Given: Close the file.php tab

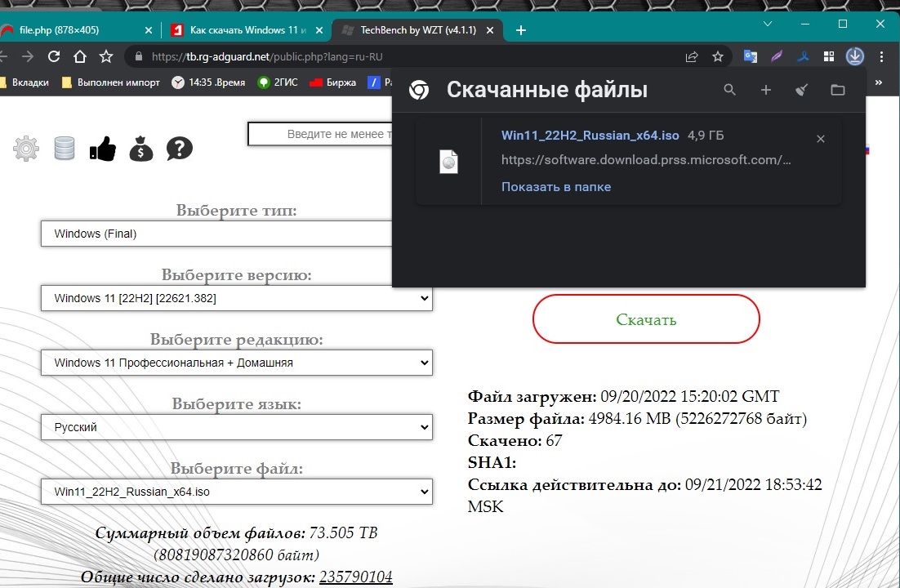Looking at the screenshot, I should (148, 30).
